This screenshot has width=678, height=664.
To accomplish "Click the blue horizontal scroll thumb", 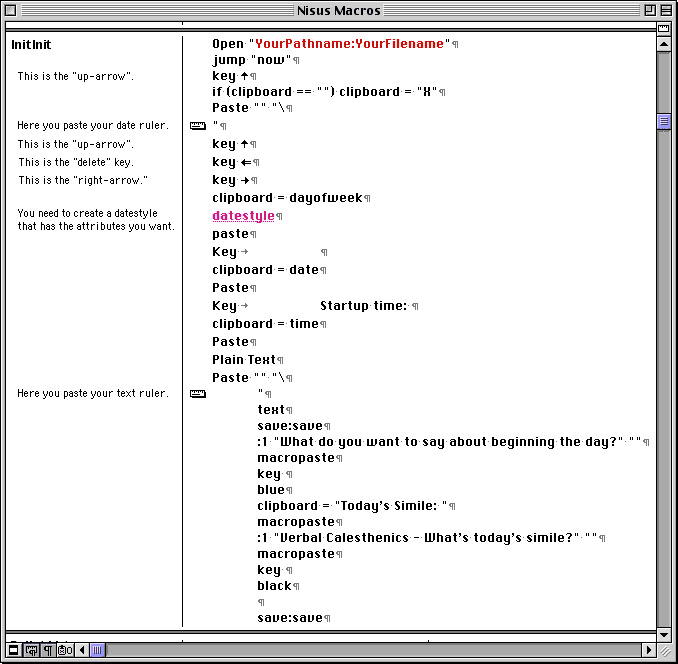I will click(97, 650).
